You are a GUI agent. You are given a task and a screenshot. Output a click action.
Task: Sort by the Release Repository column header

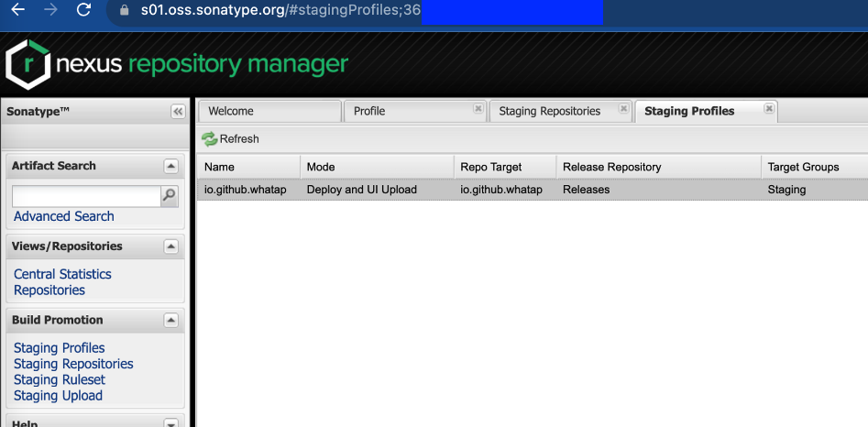click(x=659, y=167)
